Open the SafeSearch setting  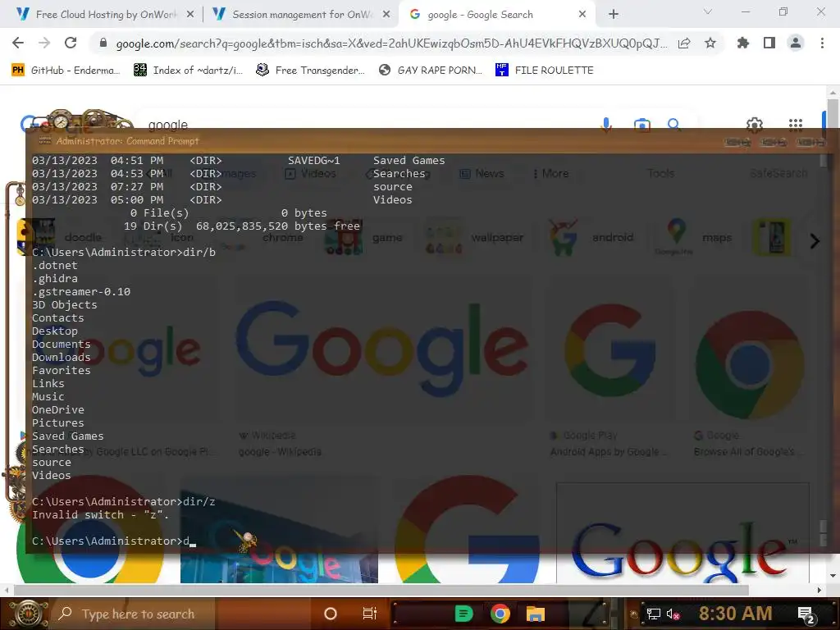778,174
